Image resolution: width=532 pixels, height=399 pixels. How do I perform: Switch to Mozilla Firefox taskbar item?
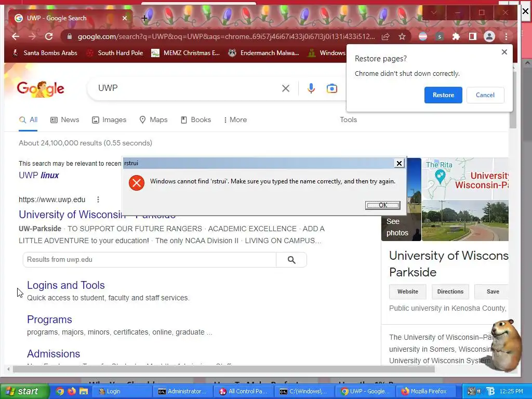[x=425, y=391]
